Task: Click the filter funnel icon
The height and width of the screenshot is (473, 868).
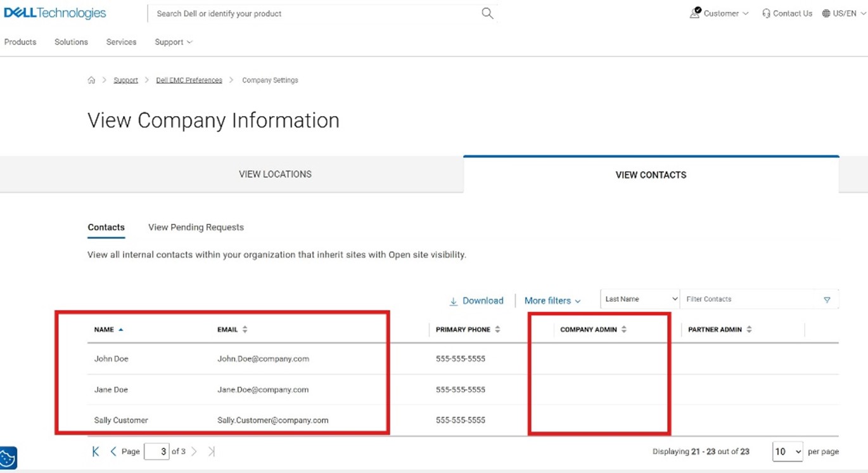Action: 827,300
